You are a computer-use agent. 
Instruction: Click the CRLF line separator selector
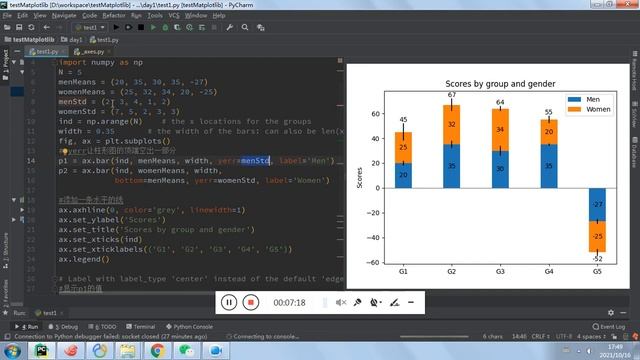point(540,336)
